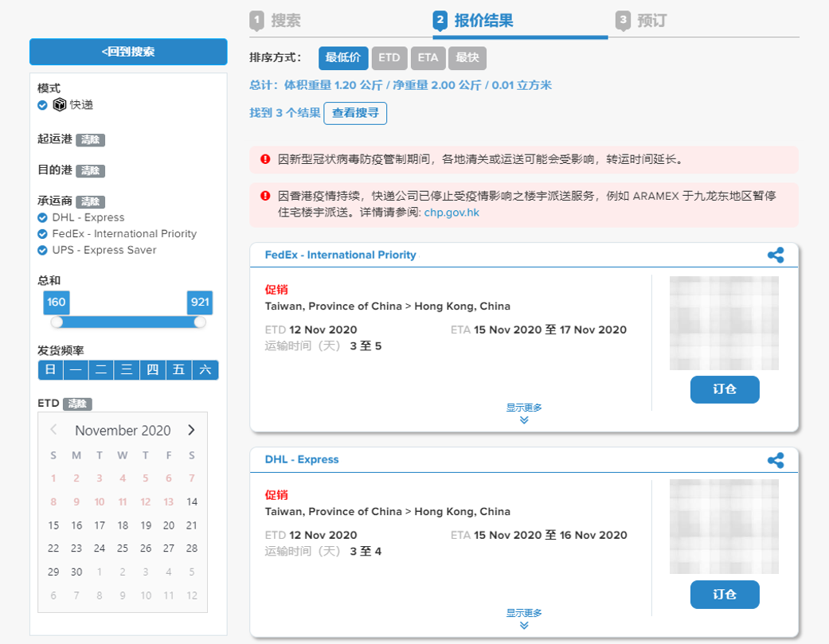Select November 25 in the calendar

(123, 548)
